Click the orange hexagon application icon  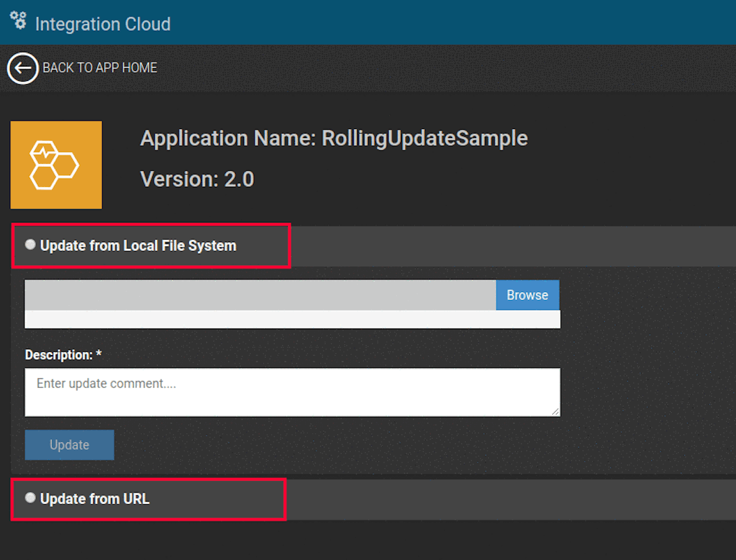(x=56, y=165)
